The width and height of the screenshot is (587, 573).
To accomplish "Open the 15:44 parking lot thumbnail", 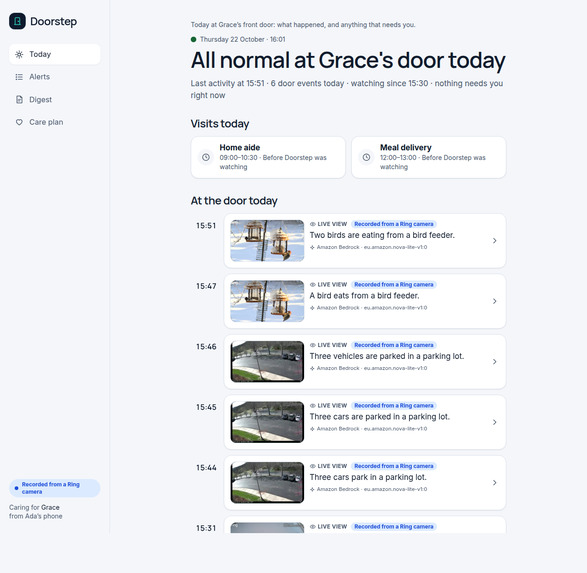I will (x=267, y=483).
